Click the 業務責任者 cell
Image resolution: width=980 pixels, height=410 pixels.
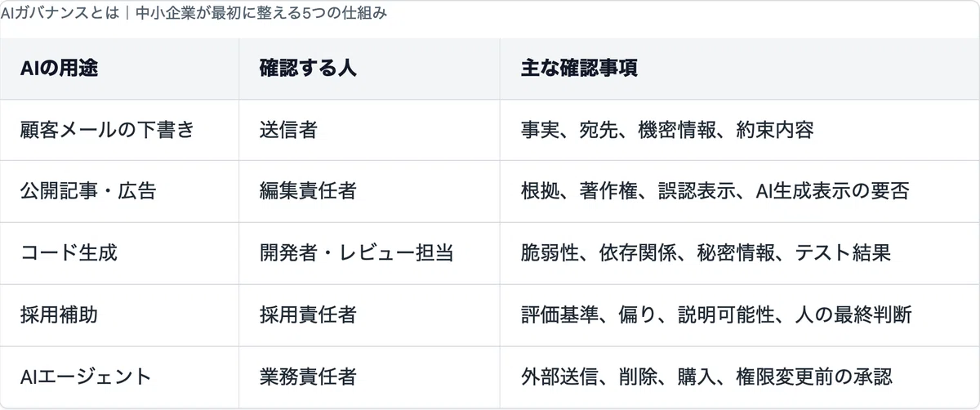pos(369,376)
